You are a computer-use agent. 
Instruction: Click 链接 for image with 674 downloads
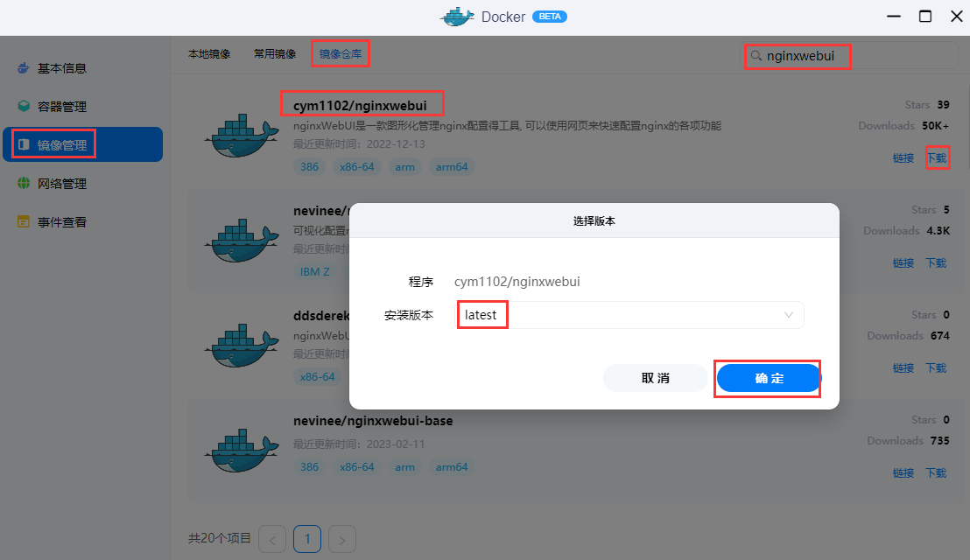pyautogui.click(x=903, y=367)
